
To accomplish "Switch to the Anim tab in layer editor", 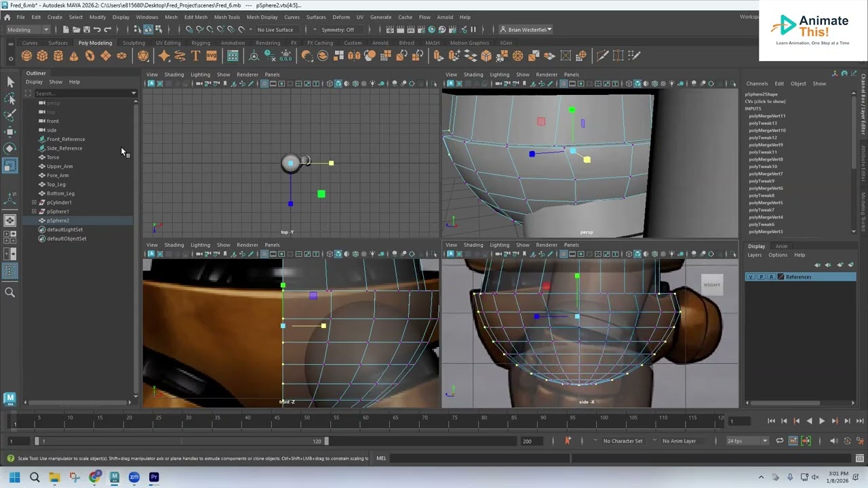I will coord(781,246).
